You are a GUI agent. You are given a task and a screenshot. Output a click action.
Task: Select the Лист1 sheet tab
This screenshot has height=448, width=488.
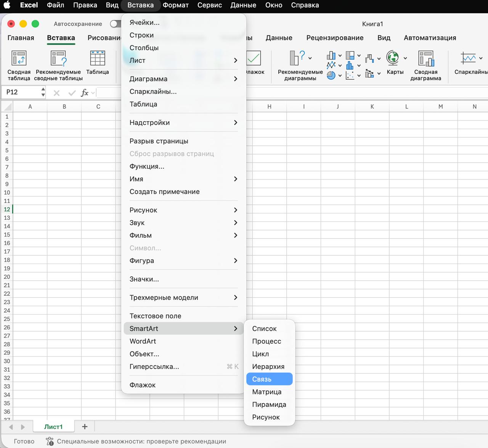click(53, 427)
